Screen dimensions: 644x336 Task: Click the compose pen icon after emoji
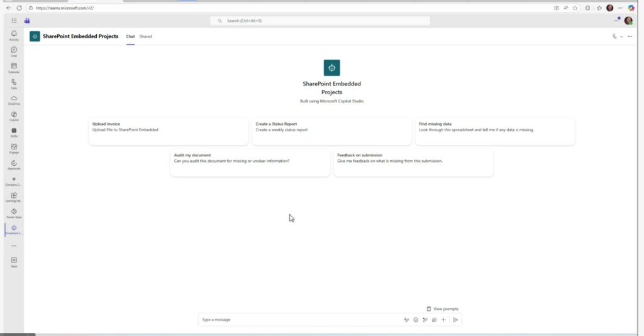point(425,320)
